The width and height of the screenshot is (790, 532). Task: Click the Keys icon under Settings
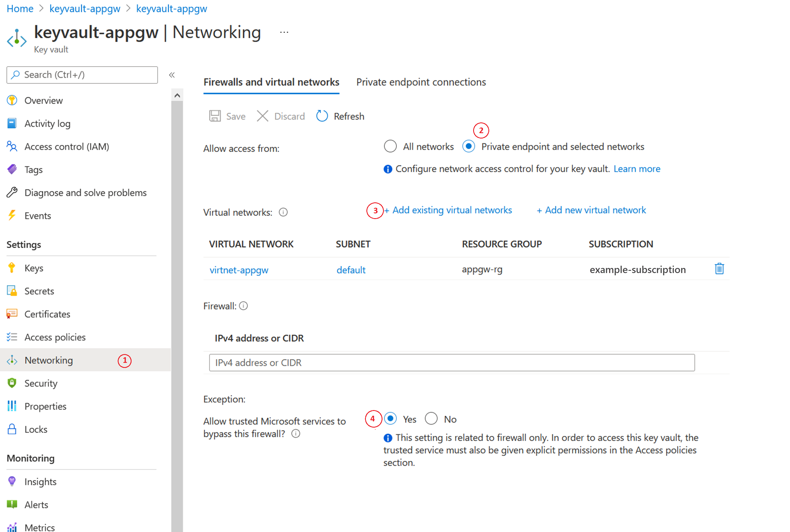pyautogui.click(x=13, y=268)
